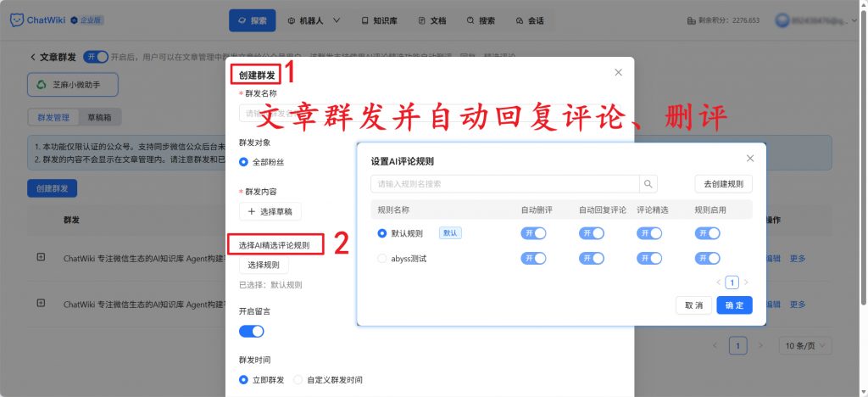
Task: Toggle 自动删评 for abyss测试
Action: pos(533,258)
